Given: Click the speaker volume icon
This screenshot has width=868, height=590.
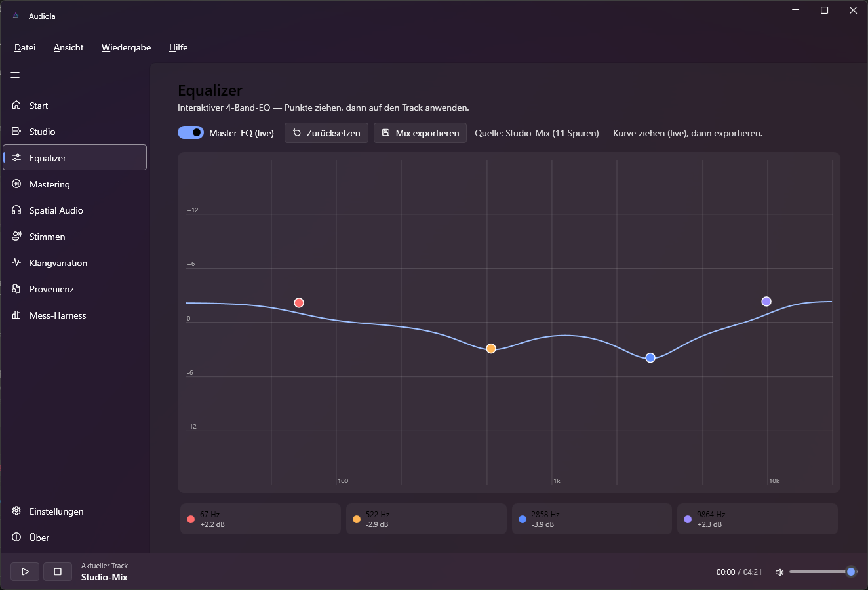Looking at the screenshot, I should point(779,572).
